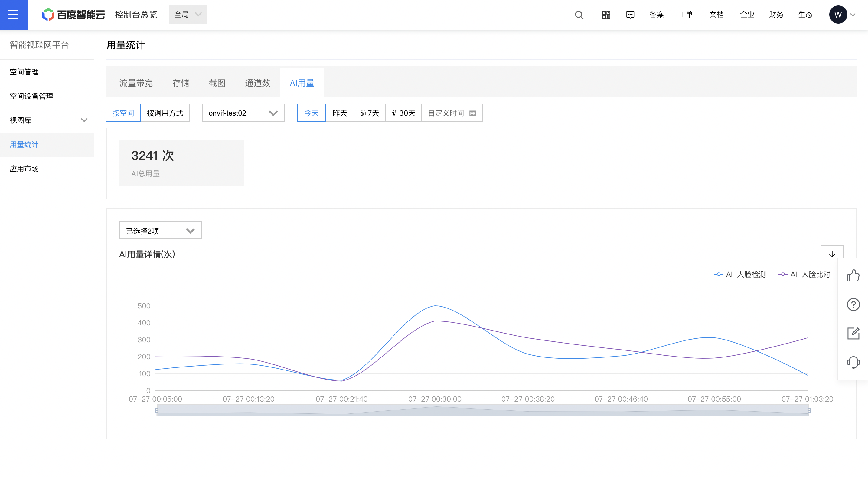The width and height of the screenshot is (868, 477).
Task: Open the 财务 menu
Action: coord(776,15)
